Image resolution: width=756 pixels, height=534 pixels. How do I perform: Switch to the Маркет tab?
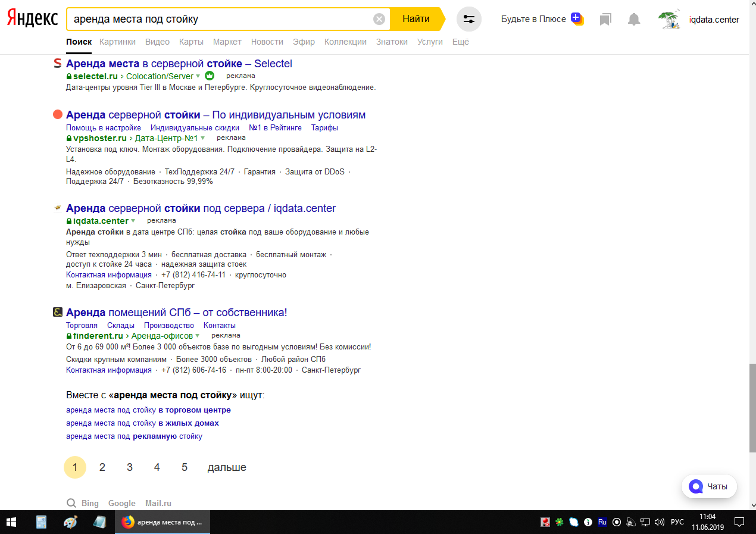point(227,42)
